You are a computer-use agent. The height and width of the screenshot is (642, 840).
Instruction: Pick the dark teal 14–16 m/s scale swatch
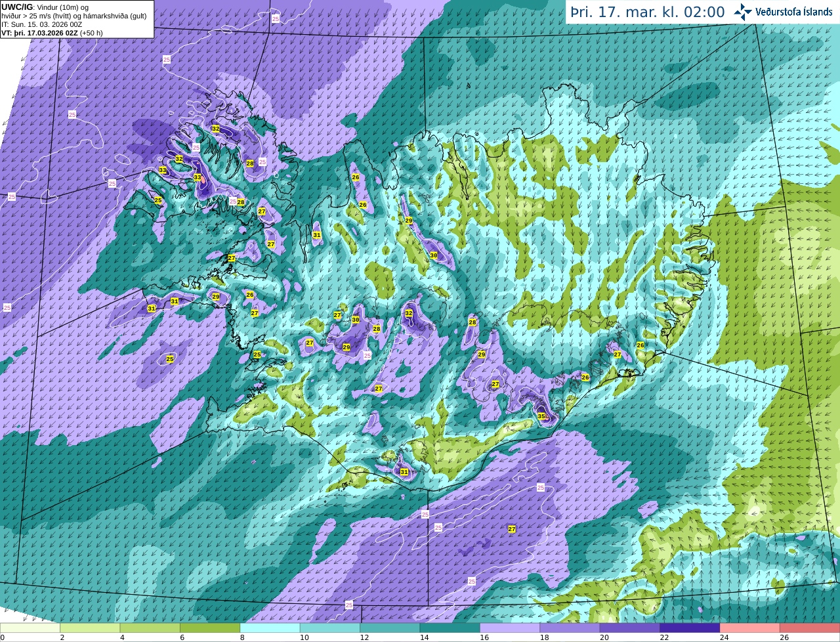[x=450, y=628]
